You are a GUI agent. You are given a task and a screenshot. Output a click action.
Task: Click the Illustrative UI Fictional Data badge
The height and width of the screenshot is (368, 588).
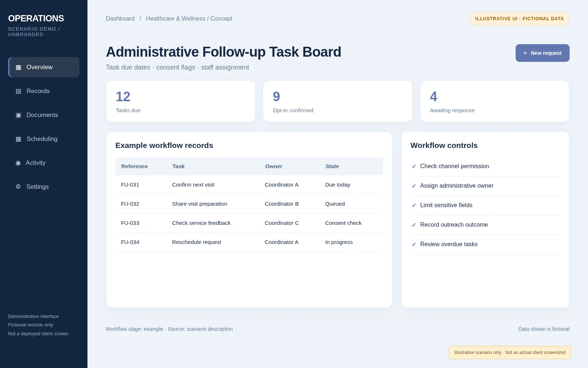click(520, 19)
